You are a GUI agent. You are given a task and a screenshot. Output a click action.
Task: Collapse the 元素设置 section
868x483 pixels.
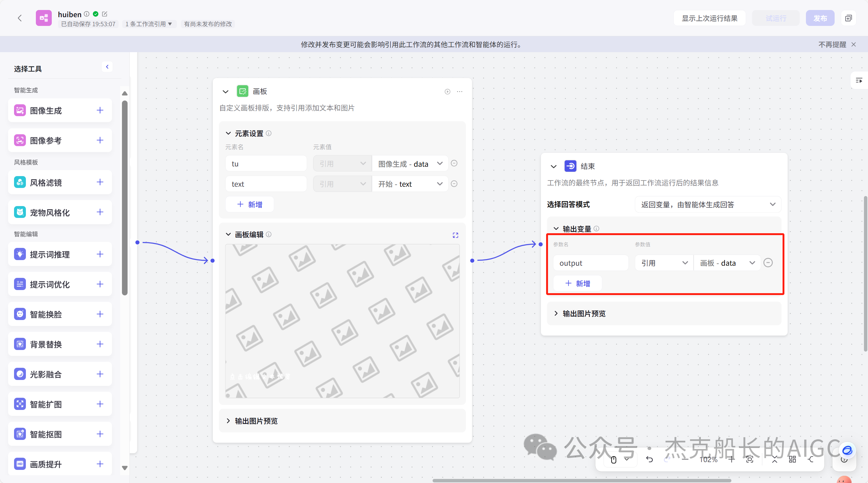click(228, 133)
